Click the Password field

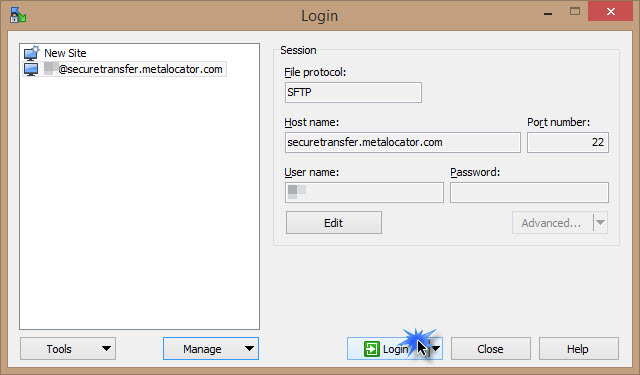tap(529, 192)
